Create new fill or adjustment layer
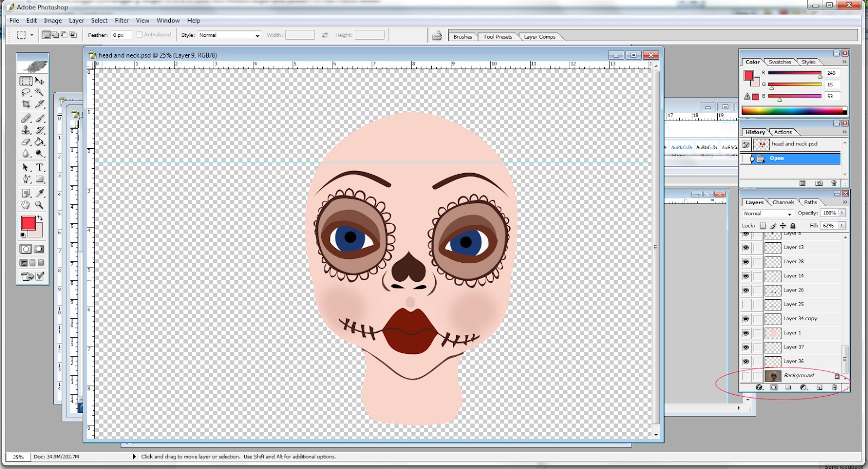The height and width of the screenshot is (469, 868). point(803,388)
